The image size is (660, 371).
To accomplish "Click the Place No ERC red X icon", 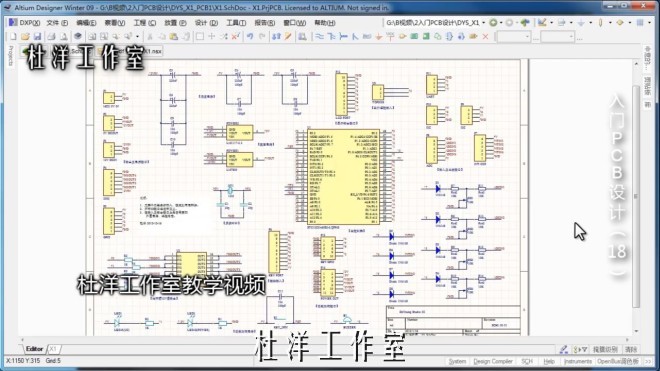I will [485, 37].
